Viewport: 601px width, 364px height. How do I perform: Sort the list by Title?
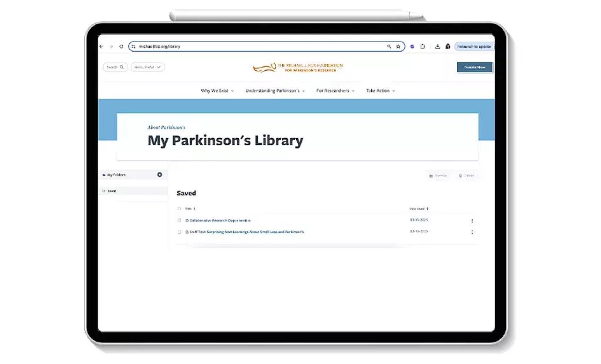coord(190,208)
